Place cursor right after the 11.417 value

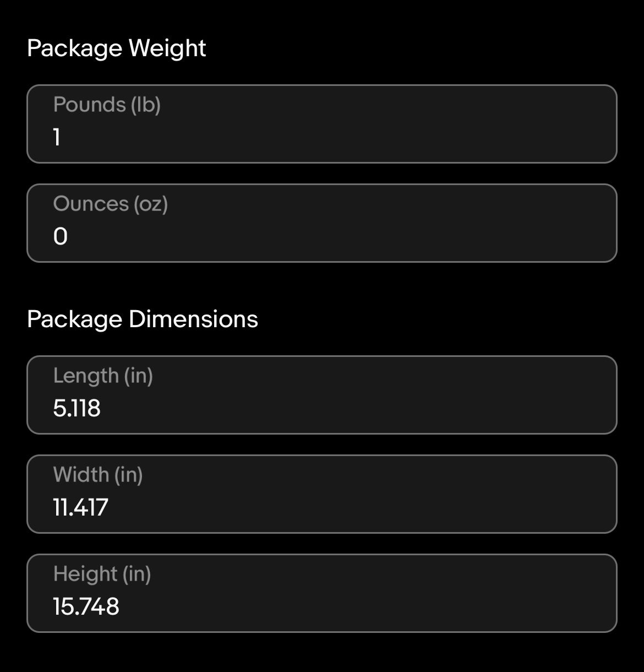(x=110, y=507)
